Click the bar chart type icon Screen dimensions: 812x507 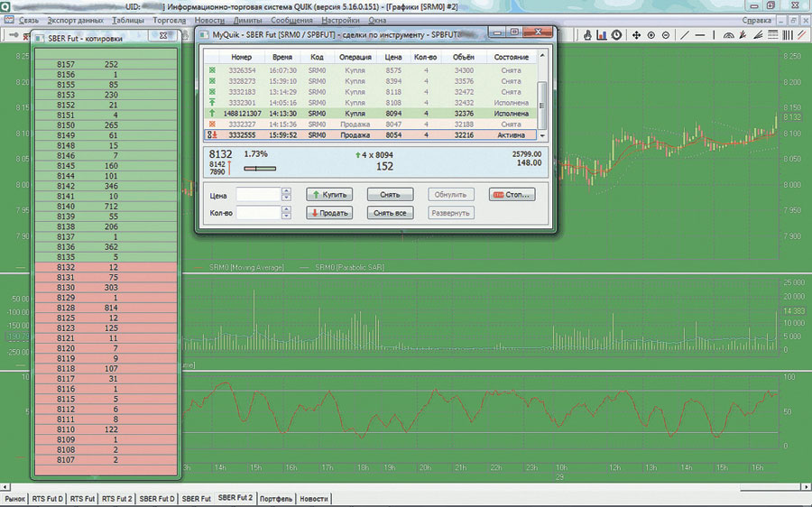tap(602, 35)
